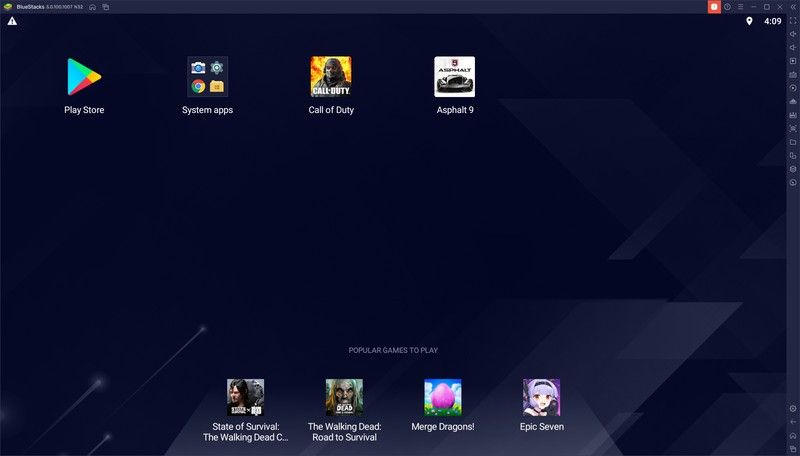Screen dimensions: 800x456
Task: Click the Home icon in title bar
Action: coord(92,7)
